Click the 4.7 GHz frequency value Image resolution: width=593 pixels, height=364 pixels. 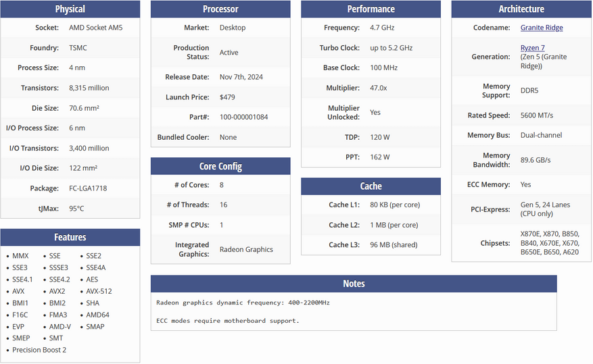382,28
